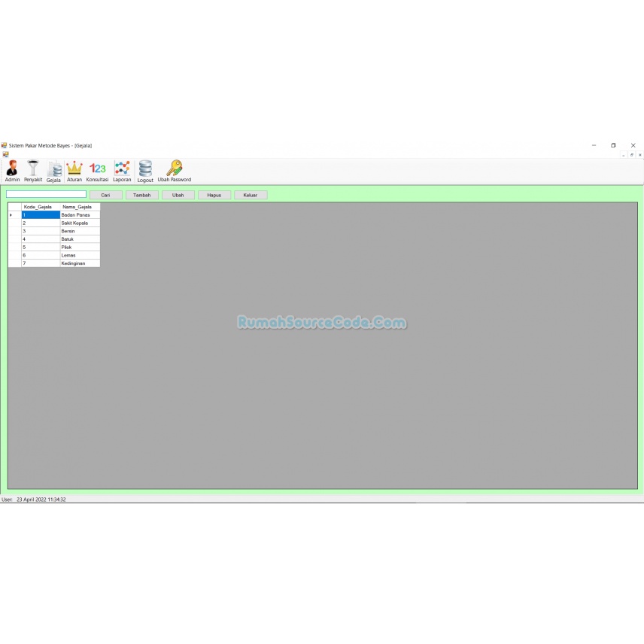Click the Tambah button

point(142,195)
